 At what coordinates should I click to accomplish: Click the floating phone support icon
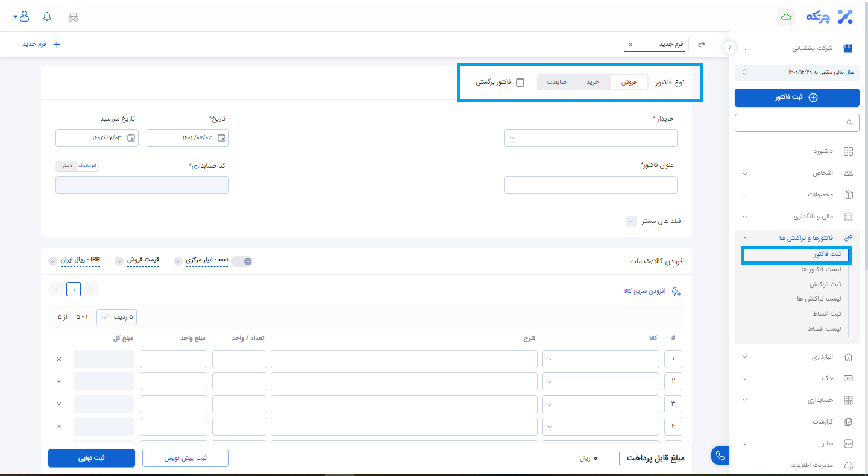click(x=720, y=456)
